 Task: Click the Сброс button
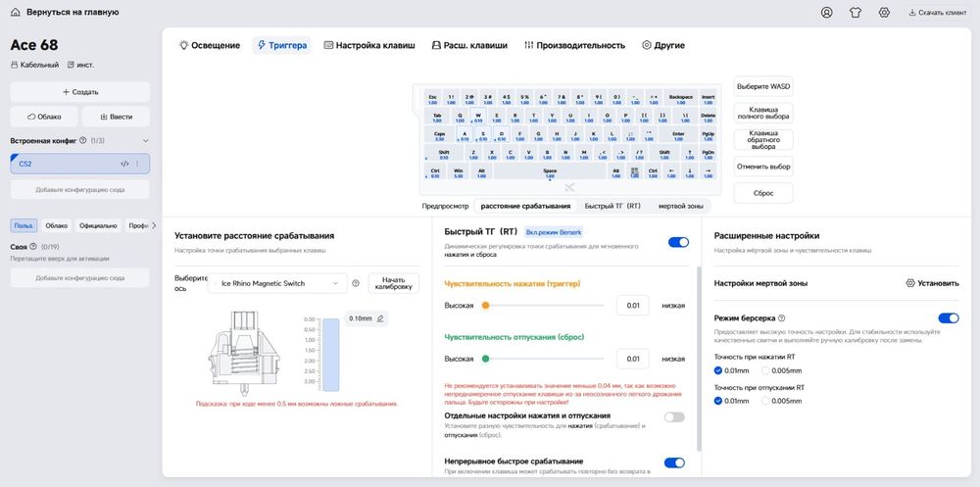[763, 193]
